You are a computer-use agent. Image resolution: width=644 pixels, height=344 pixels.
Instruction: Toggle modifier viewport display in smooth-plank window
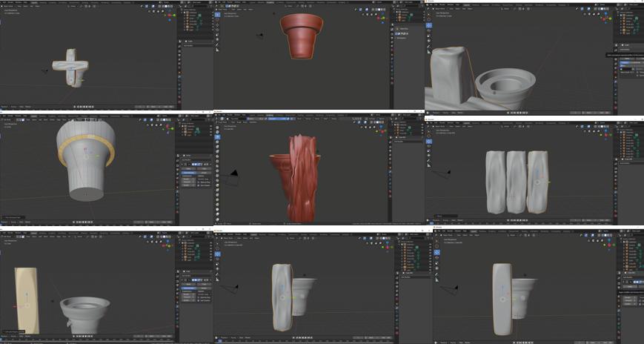click(x=636, y=282)
